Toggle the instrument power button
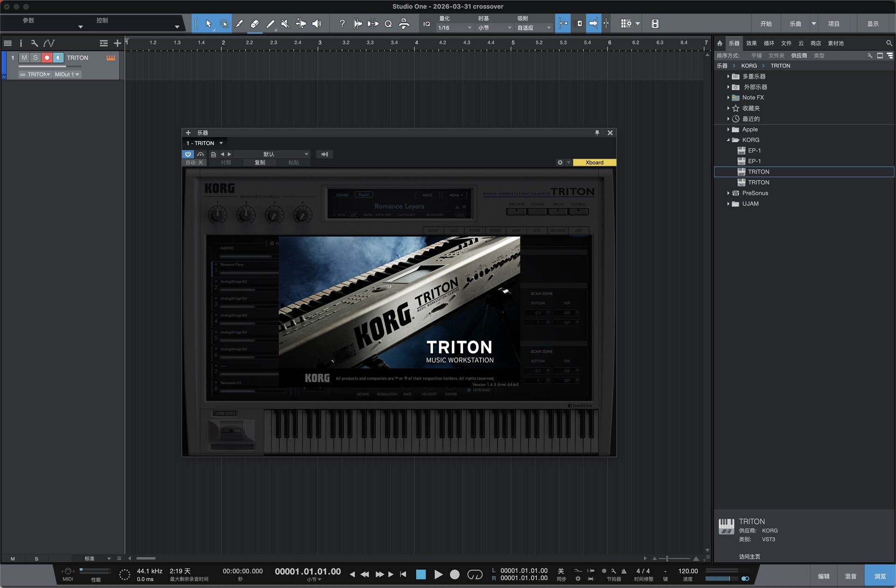 188,154
